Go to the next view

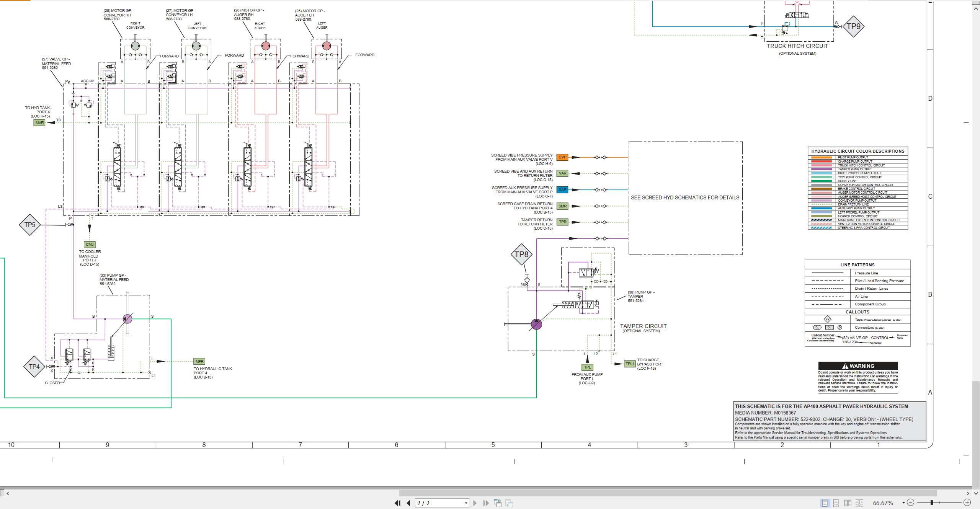coord(509,503)
